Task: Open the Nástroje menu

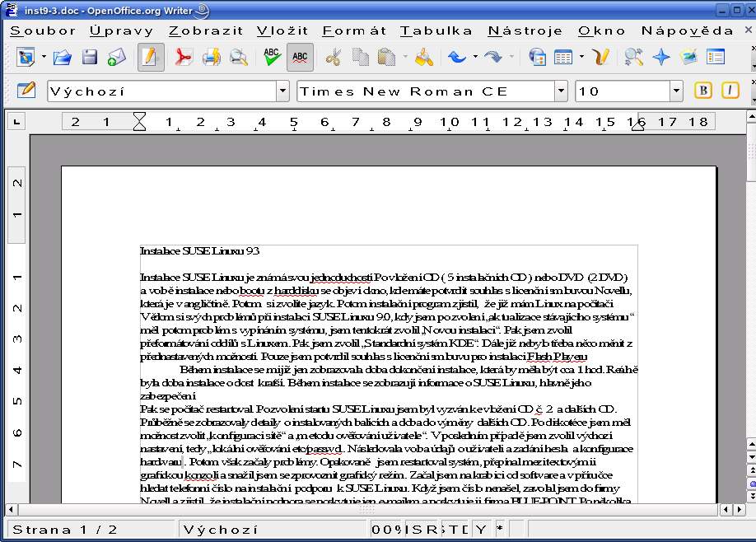Action: pos(525,30)
